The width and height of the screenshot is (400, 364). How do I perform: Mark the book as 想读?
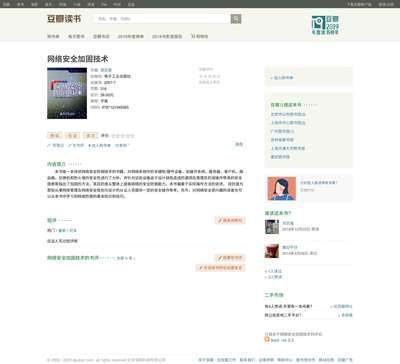coord(54,136)
